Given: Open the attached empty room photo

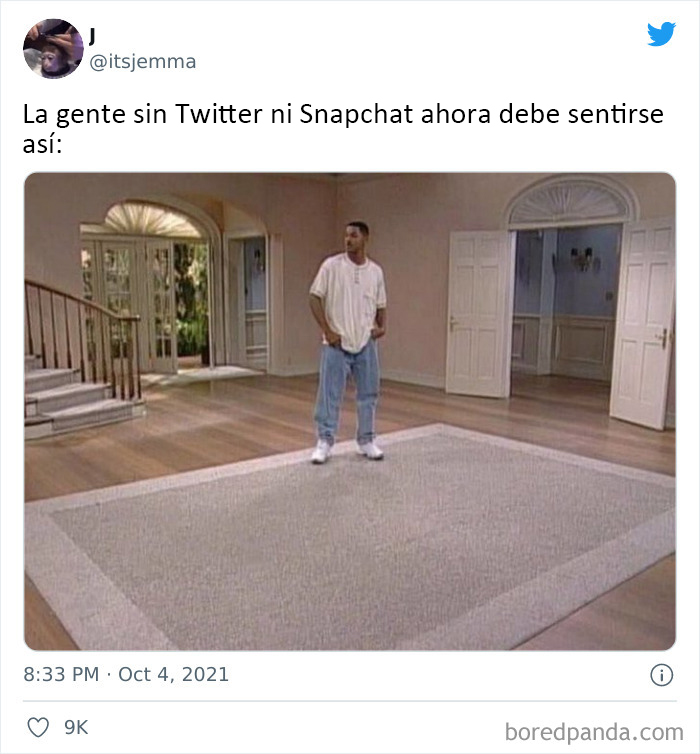Looking at the screenshot, I should coord(350,411).
